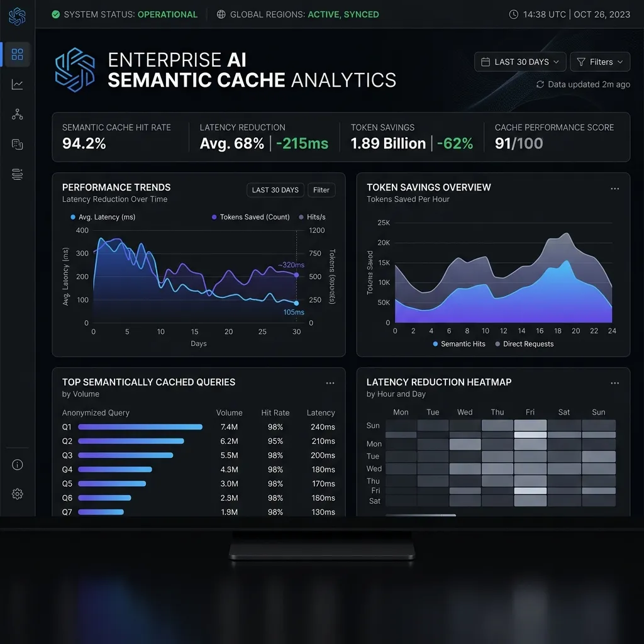Click Q5 volume value 3.0M
Screen dimensions: 644x644
[229, 484]
